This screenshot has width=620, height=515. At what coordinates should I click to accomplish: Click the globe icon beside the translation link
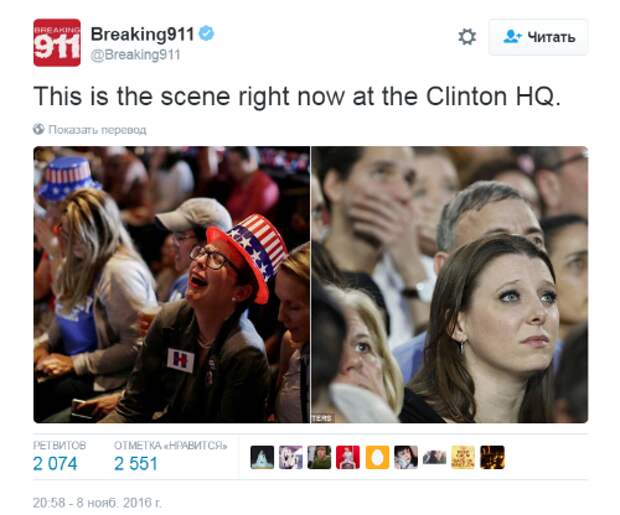pos(38,129)
